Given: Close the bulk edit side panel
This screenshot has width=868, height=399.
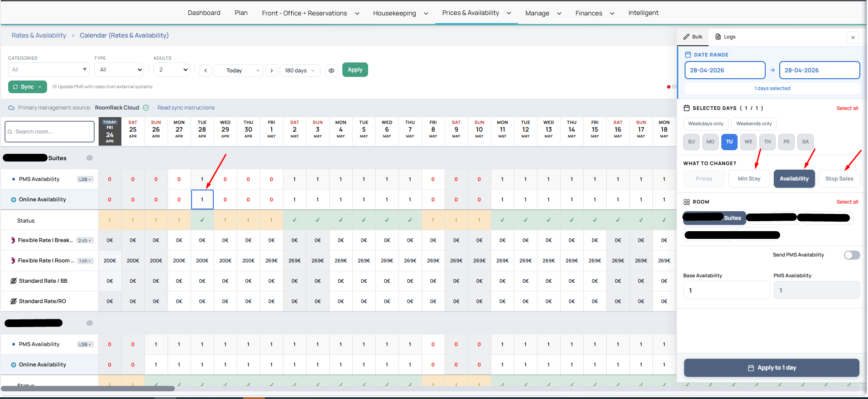Looking at the screenshot, I should [853, 38].
